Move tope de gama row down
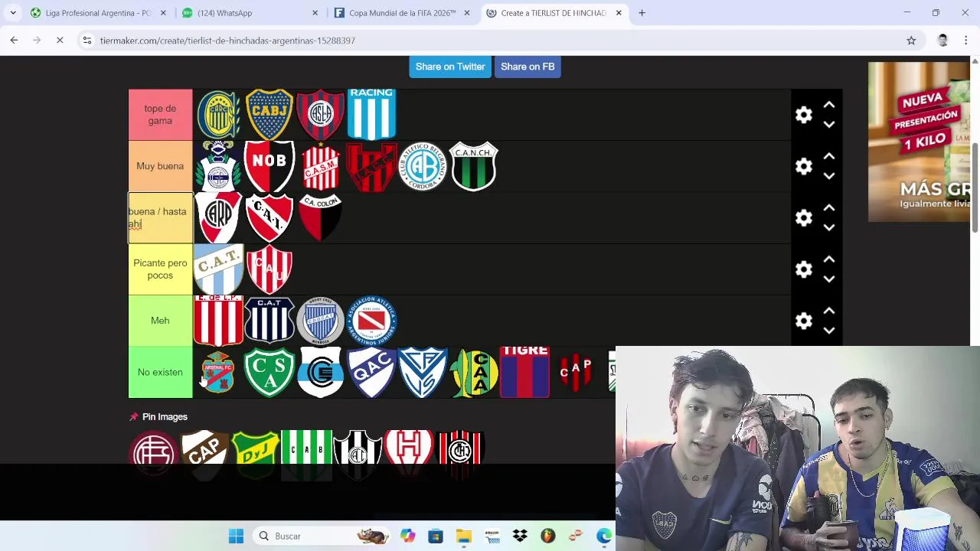Screen dimensions: 980x551 [829, 125]
